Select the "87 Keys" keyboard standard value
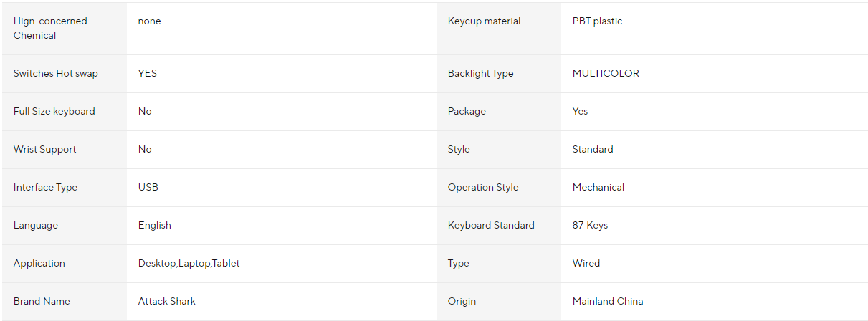This screenshot has width=868, height=321. (590, 226)
